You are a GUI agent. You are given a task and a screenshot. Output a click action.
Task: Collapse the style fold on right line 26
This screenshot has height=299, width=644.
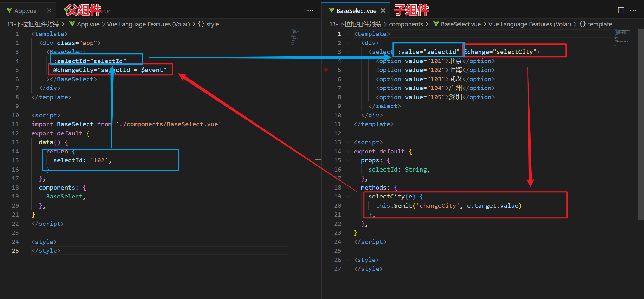coord(348,260)
